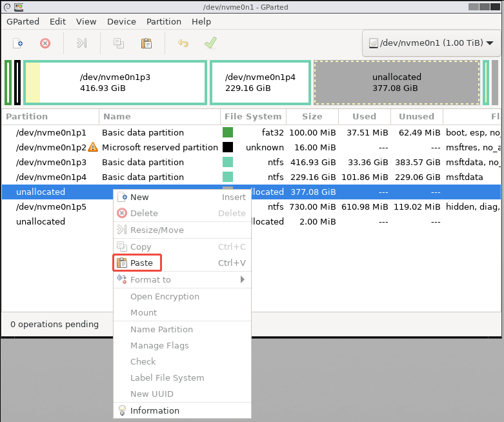Choose Information in the context menu

pyautogui.click(x=182, y=410)
